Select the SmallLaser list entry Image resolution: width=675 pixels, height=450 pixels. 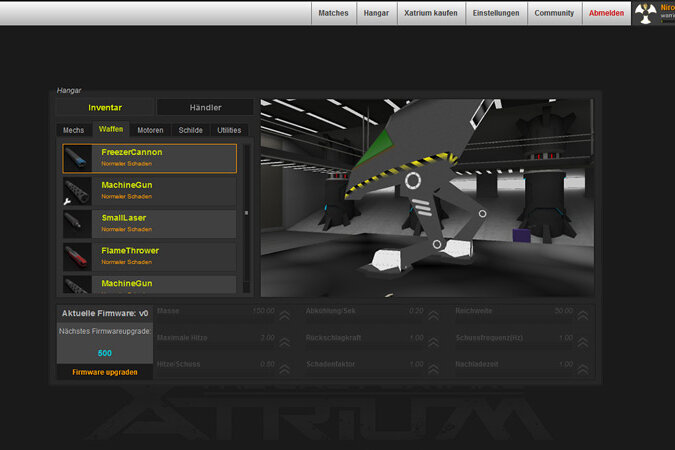[x=150, y=224]
